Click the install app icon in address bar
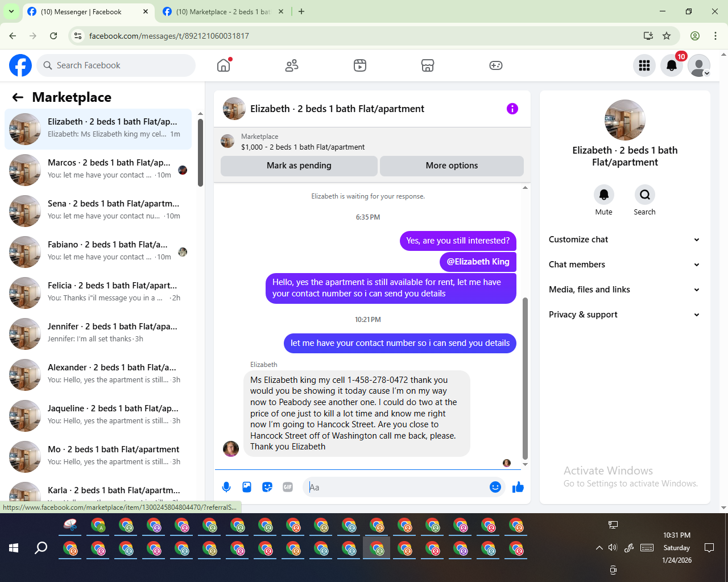The image size is (728, 582). point(648,36)
